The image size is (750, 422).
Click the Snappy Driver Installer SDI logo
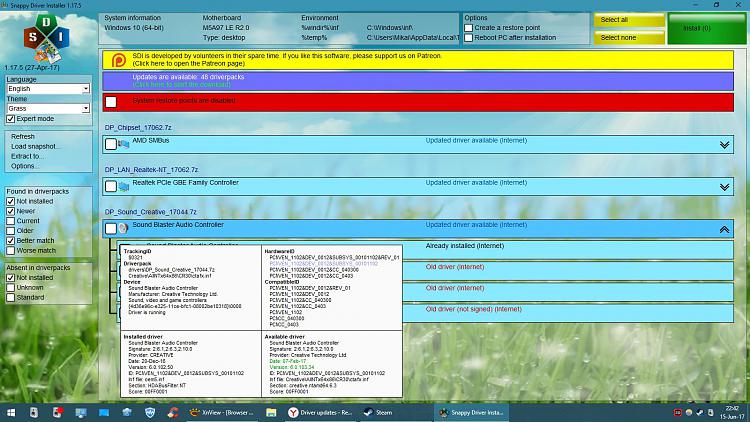pyautogui.click(x=46, y=38)
